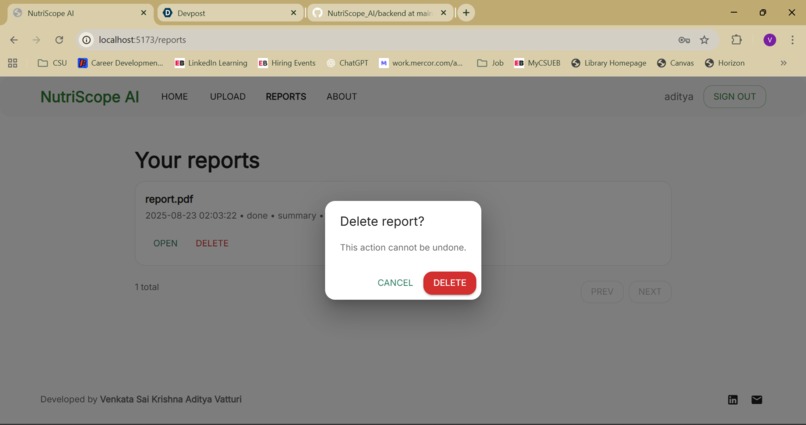Open the password manager key icon
Viewport: 806px width, 425px height.
684,40
